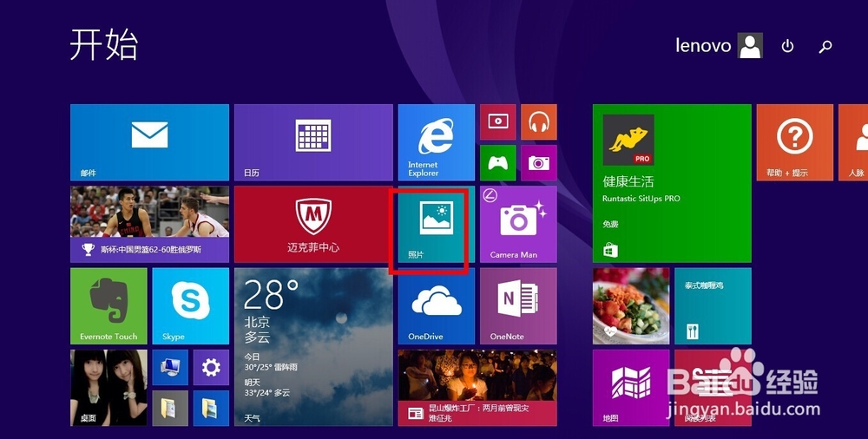
Task: Launch the Skype tile
Action: 190,306
